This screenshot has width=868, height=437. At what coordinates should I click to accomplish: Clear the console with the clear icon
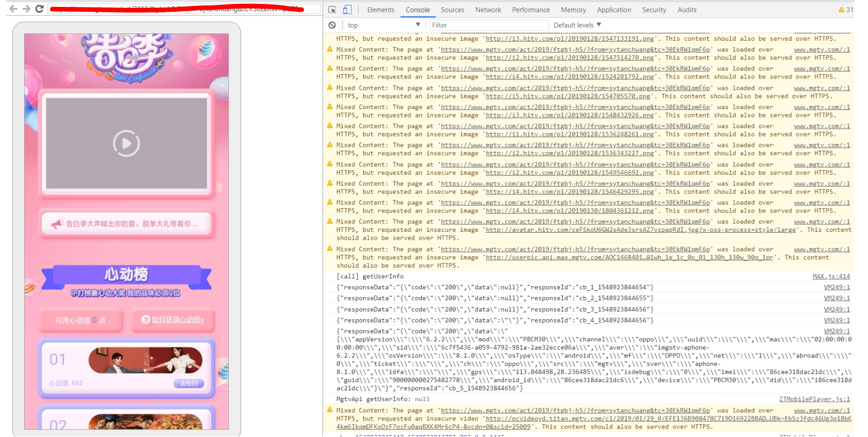(332, 25)
